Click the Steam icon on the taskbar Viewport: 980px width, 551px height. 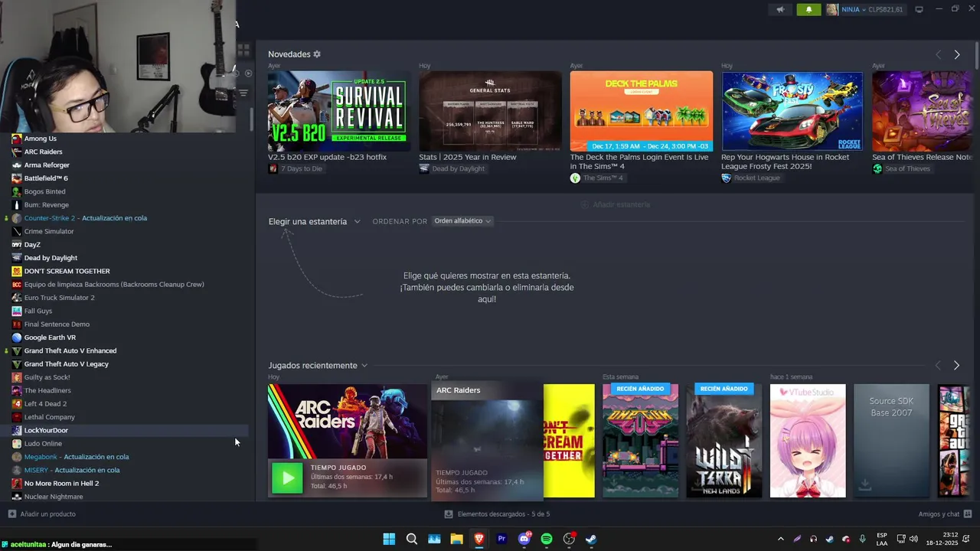(x=592, y=539)
